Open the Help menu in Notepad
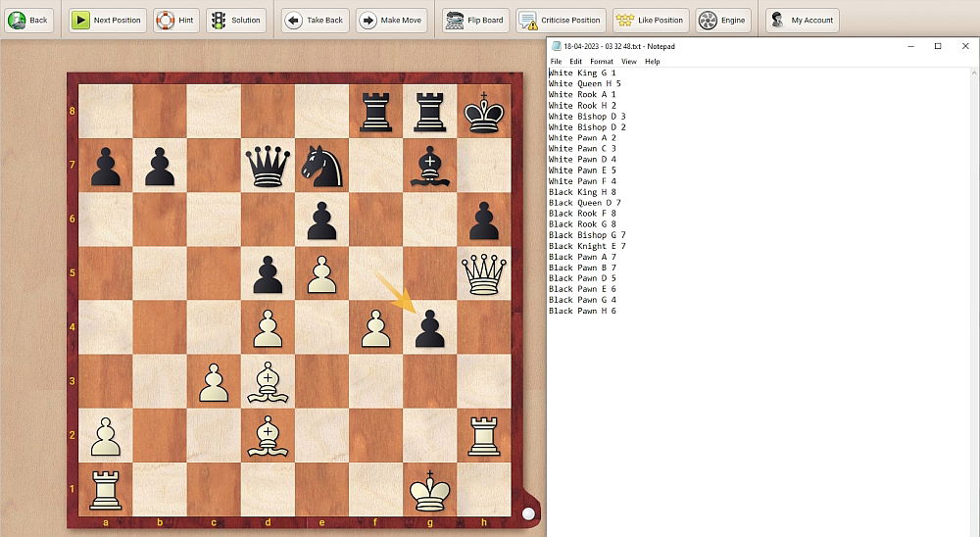Screen dimensions: 980x537 652,62
